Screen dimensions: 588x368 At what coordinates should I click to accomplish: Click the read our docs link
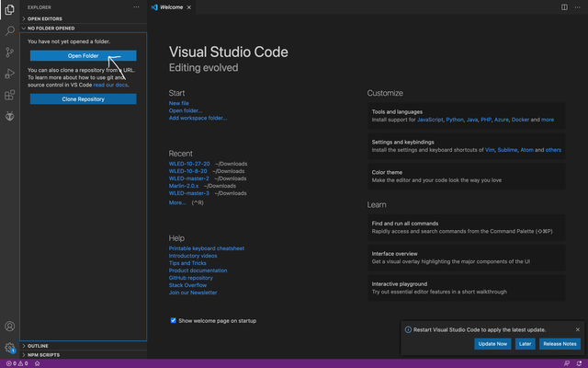tap(110, 85)
